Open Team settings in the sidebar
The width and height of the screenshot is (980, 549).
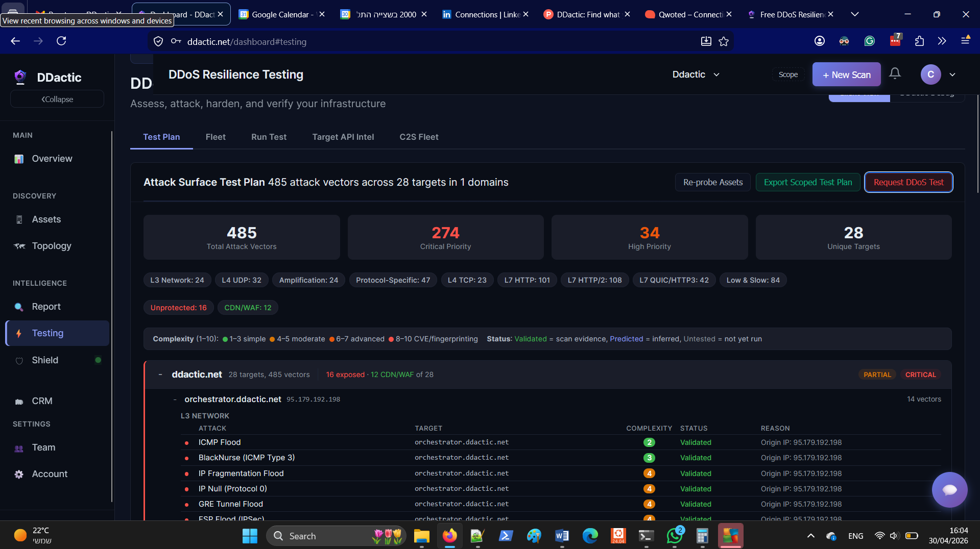[57, 447]
